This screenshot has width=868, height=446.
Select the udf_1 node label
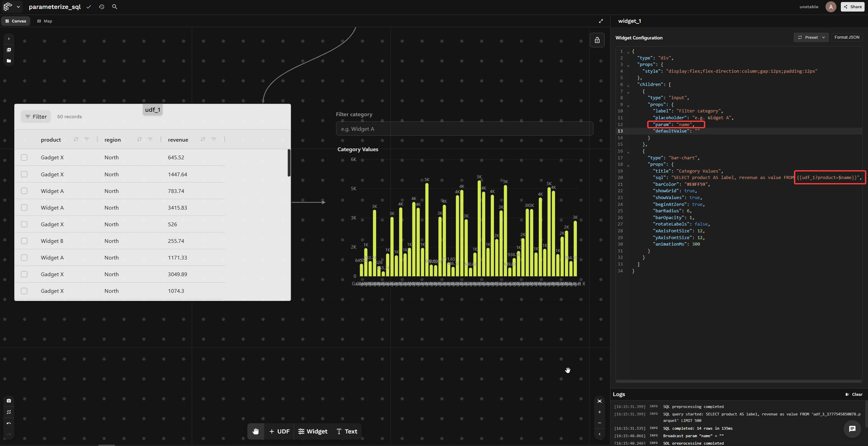[153, 110]
